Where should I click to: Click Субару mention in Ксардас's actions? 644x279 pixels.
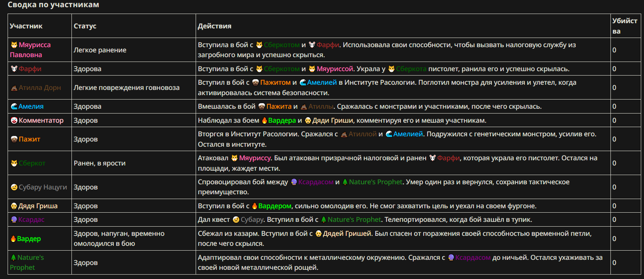tap(252, 219)
